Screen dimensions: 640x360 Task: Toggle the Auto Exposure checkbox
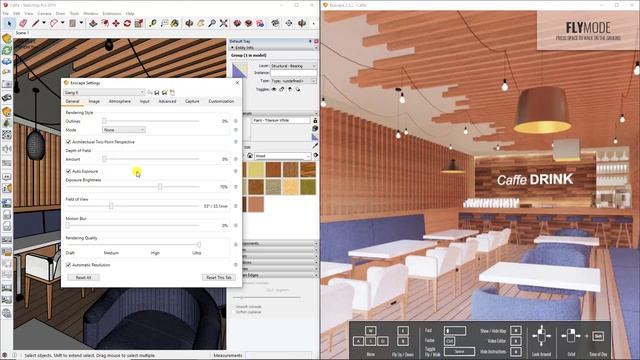(68, 171)
